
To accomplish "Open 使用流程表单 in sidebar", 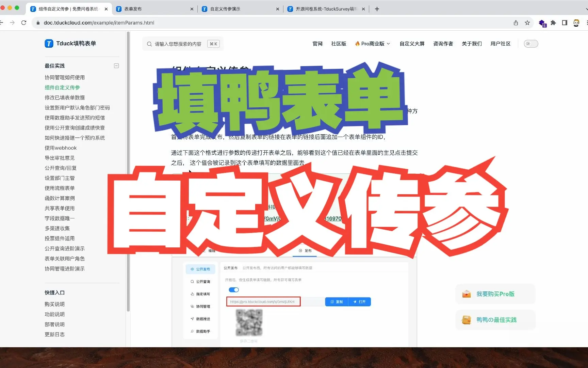I will tap(60, 188).
